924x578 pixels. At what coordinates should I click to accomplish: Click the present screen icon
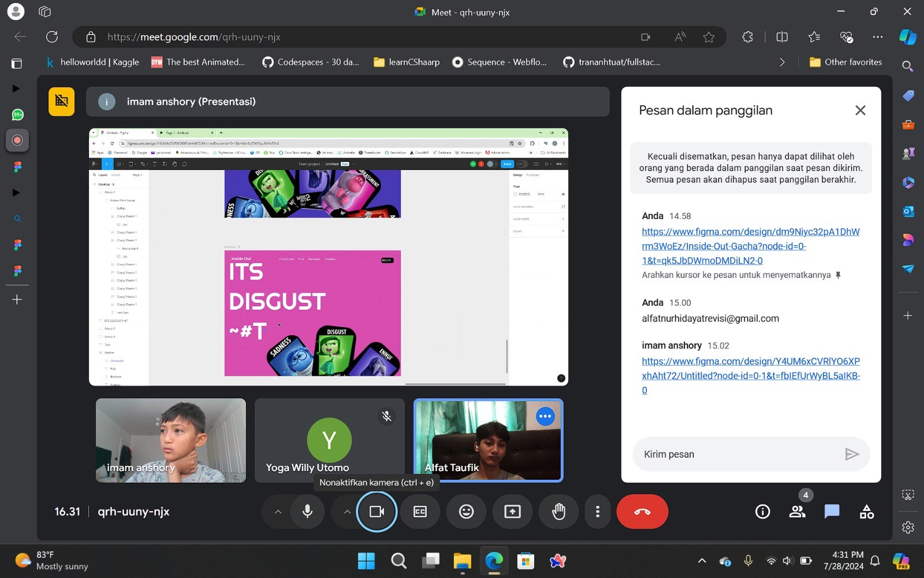[x=512, y=511]
